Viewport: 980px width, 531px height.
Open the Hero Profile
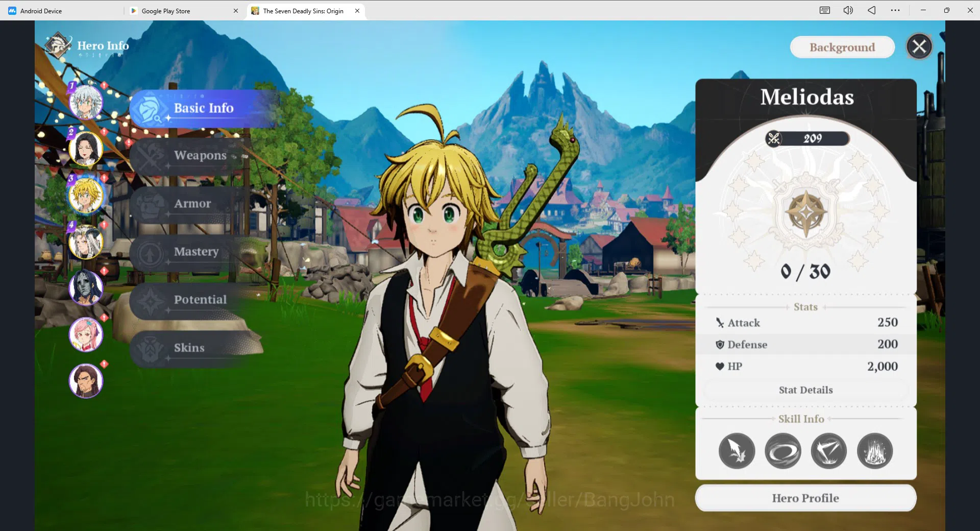pos(805,498)
